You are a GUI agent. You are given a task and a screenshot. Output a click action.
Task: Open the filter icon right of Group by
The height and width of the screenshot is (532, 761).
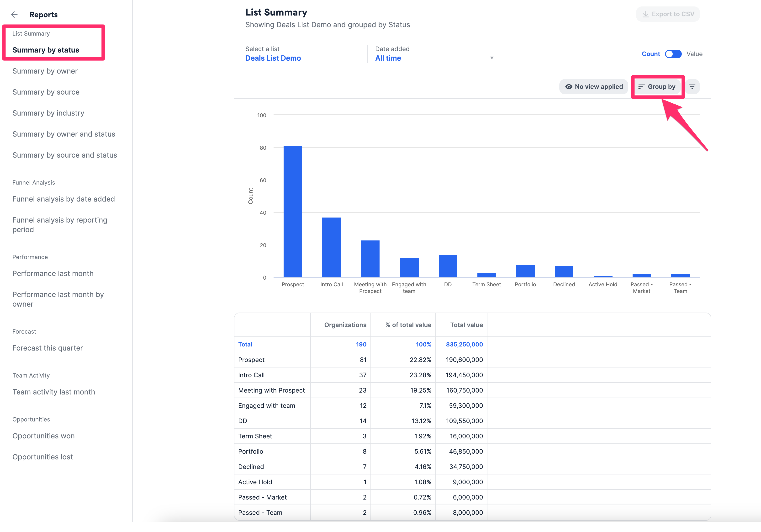(x=692, y=86)
